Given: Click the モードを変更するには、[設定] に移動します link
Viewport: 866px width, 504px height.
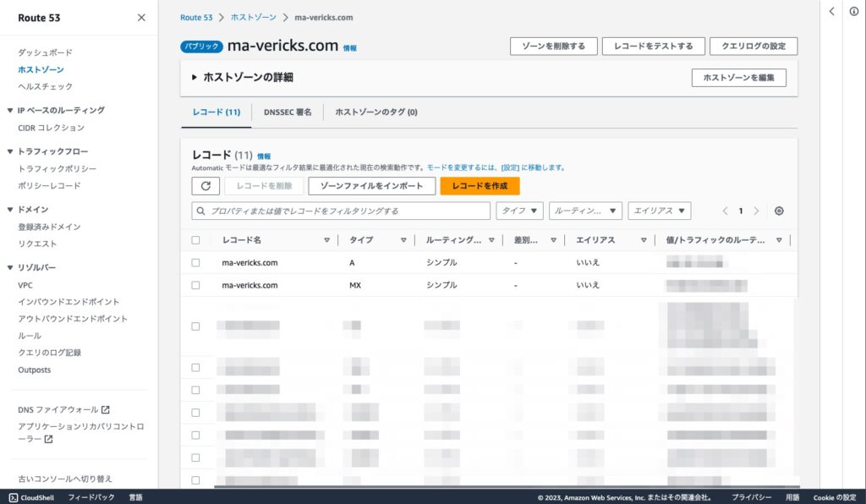Looking at the screenshot, I should coord(496,167).
